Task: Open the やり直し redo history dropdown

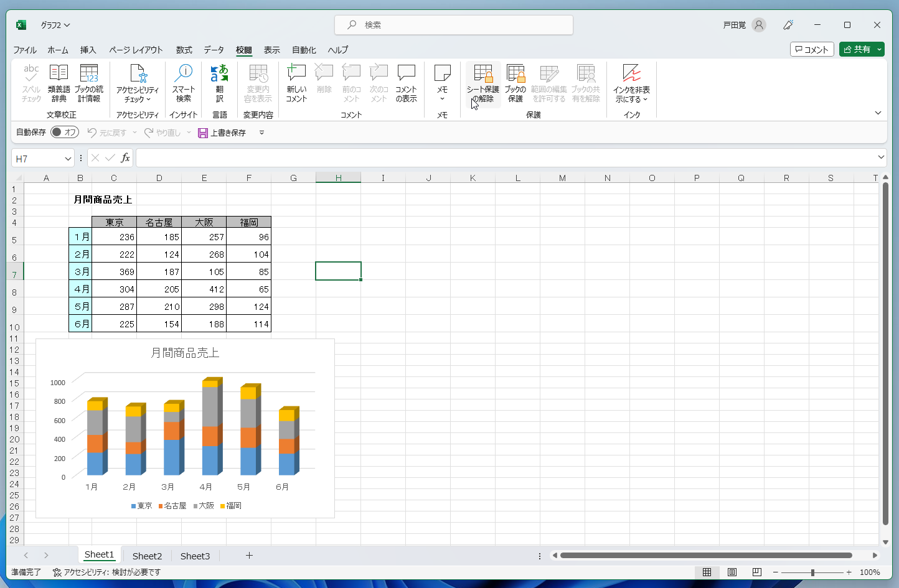Action: pos(189,133)
